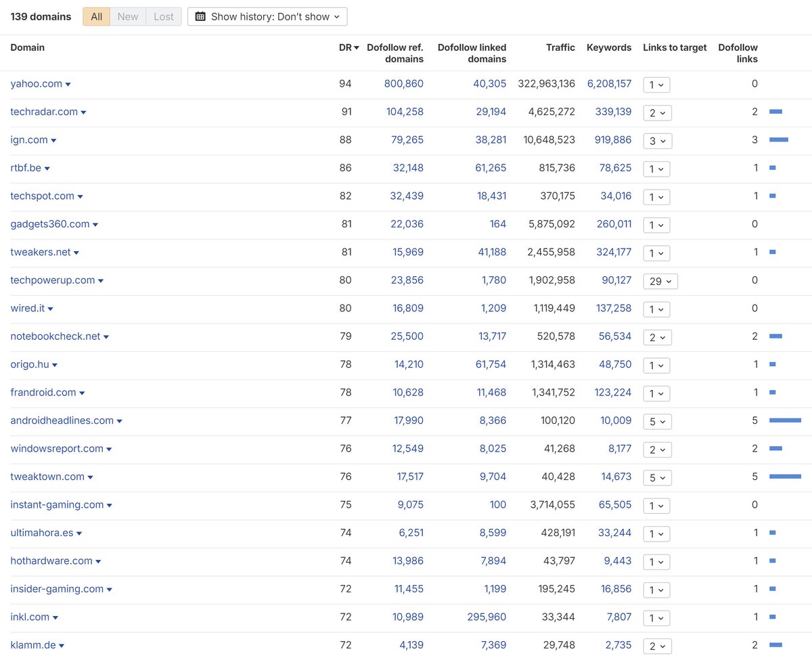This screenshot has height=656, width=812.
Task: Open Links to target dropdown for androidheadlines.com
Action: tap(657, 421)
